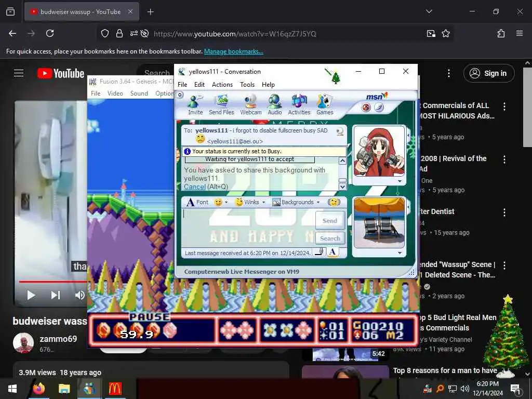Bookmark this page with star icon
Image resolution: width=532 pixels, height=399 pixels.
[x=445, y=33]
